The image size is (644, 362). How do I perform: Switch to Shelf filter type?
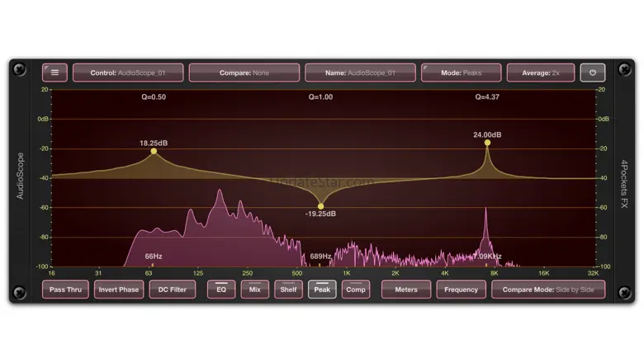pyautogui.click(x=288, y=289)
